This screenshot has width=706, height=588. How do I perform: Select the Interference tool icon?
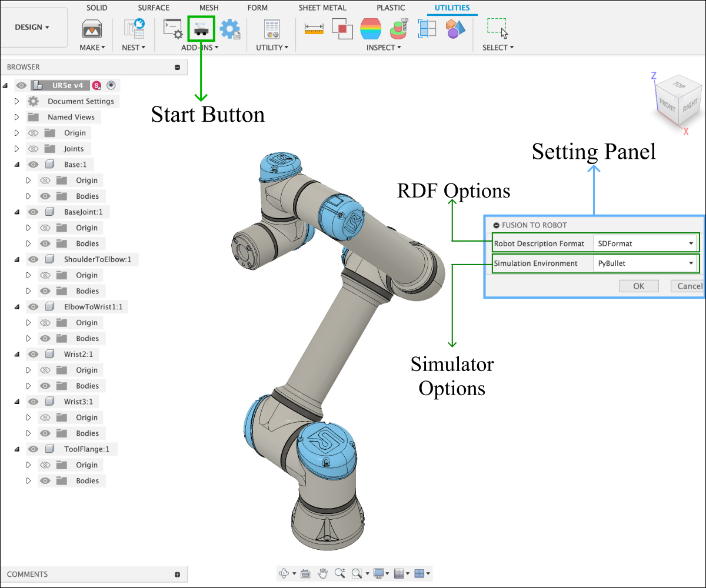tap(342, 28)
